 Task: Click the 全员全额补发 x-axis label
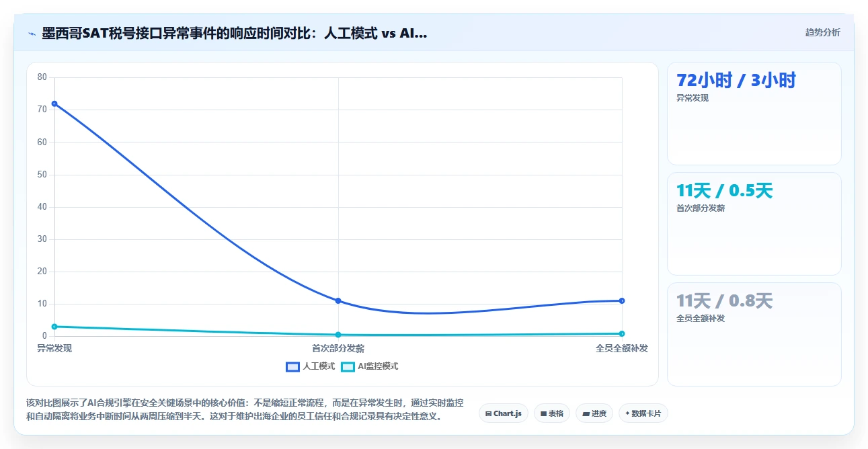coord(622,348)
